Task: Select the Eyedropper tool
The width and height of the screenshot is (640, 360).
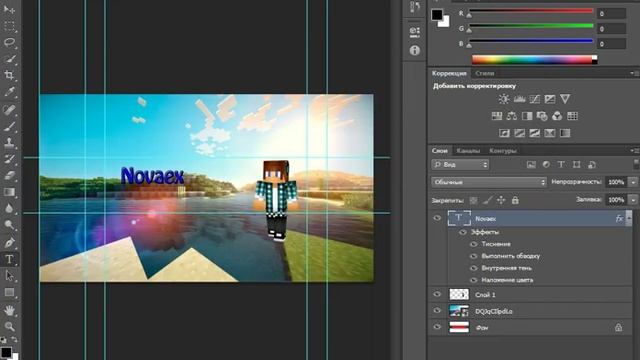Action: pyautogui.click(x=9, y=92)
